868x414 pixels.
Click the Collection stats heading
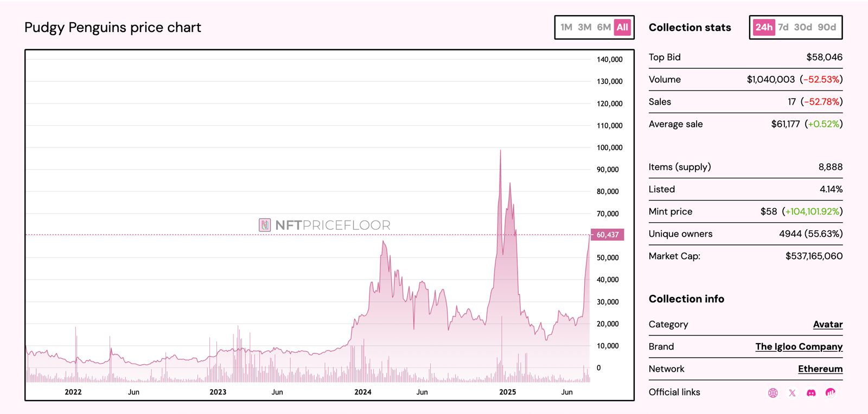690,28
